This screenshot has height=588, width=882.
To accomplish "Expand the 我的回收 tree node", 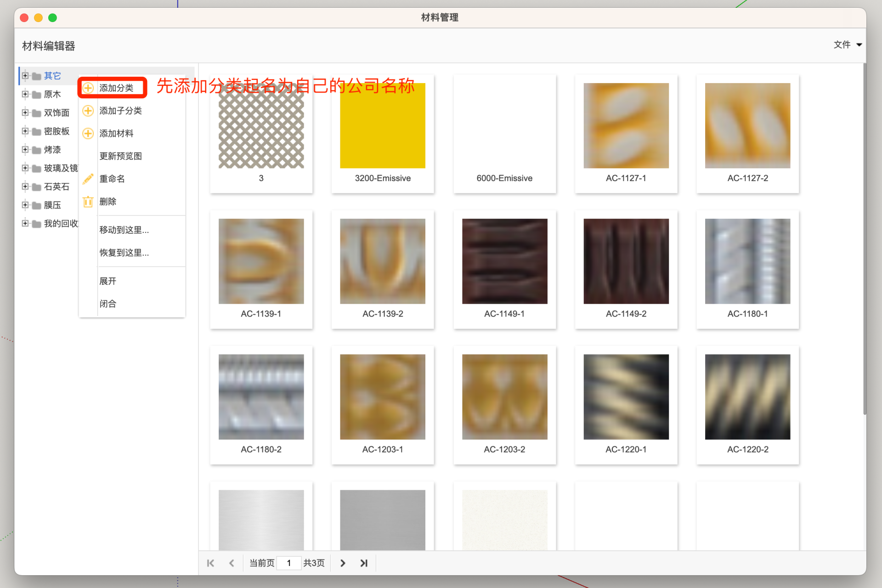I will pos(25,223).
